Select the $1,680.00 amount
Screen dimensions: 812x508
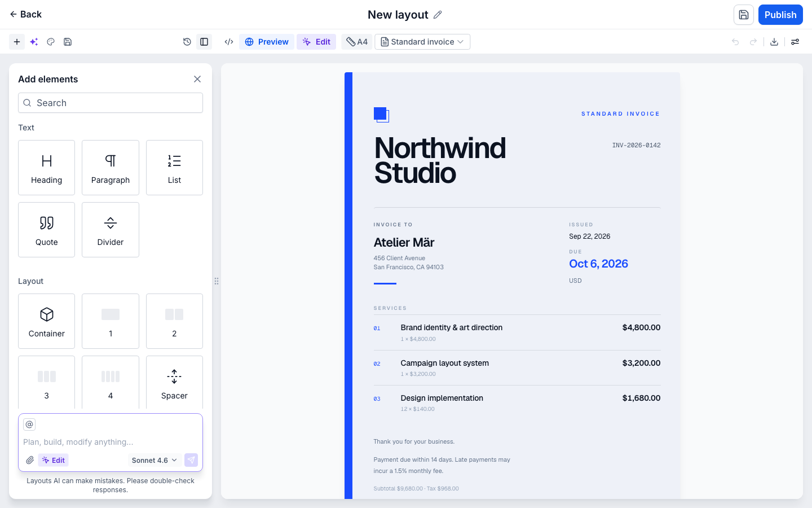point(641,398)
